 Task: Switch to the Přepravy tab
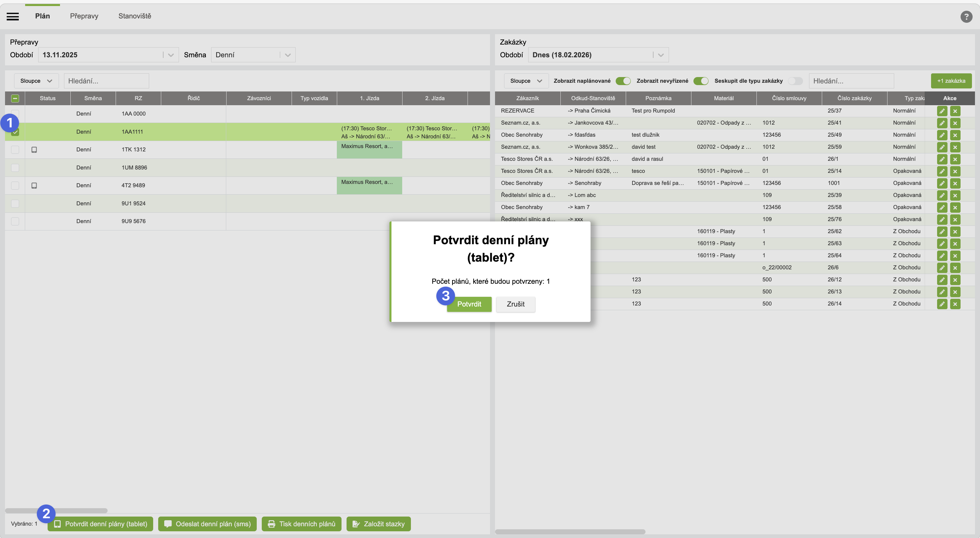[84, 16]
